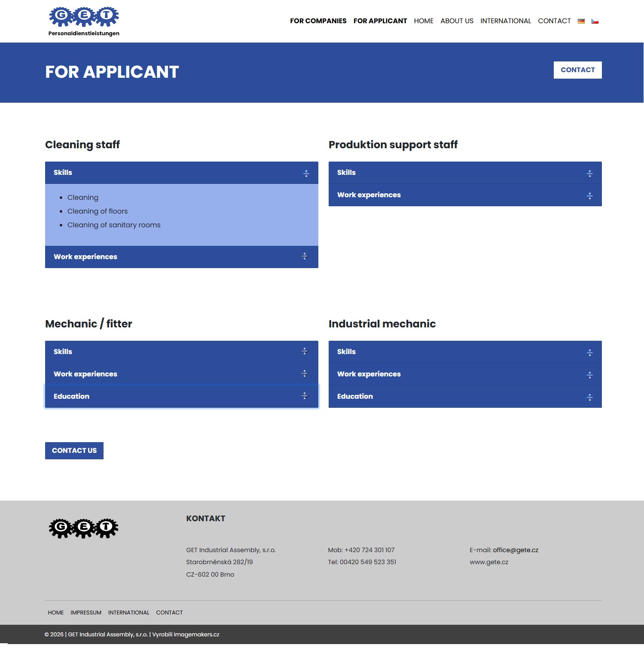Open INTERNATIONAL in the top navigation

pos(505,21)
